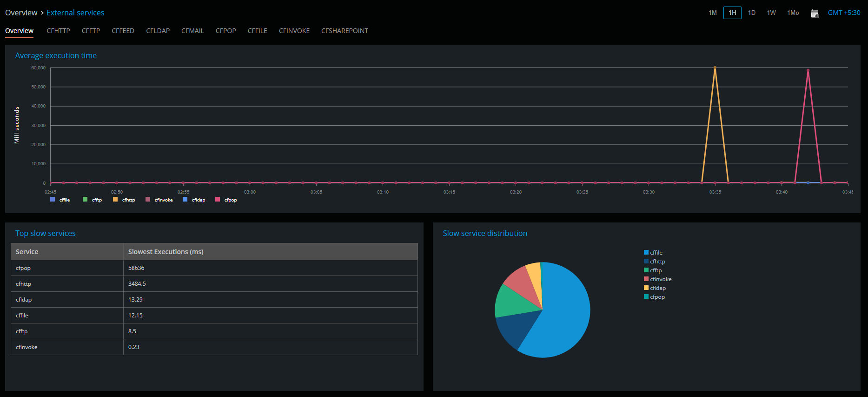Screen dimensions: 868x397
Task: Switch to the CFMAIL tab
Action: pos(192,31)
